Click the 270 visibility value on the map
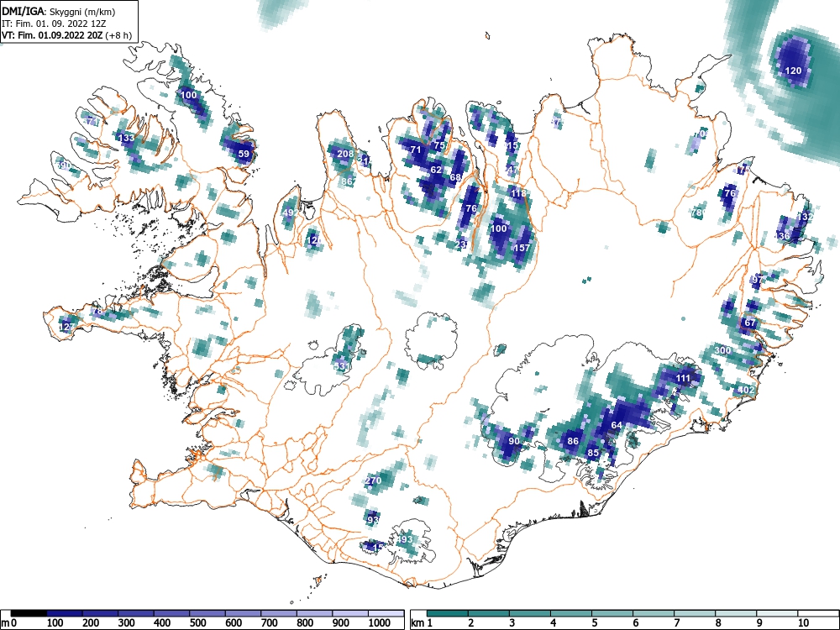Image resolution: width=840 pixels, height=630 pixels. (373, 480)
